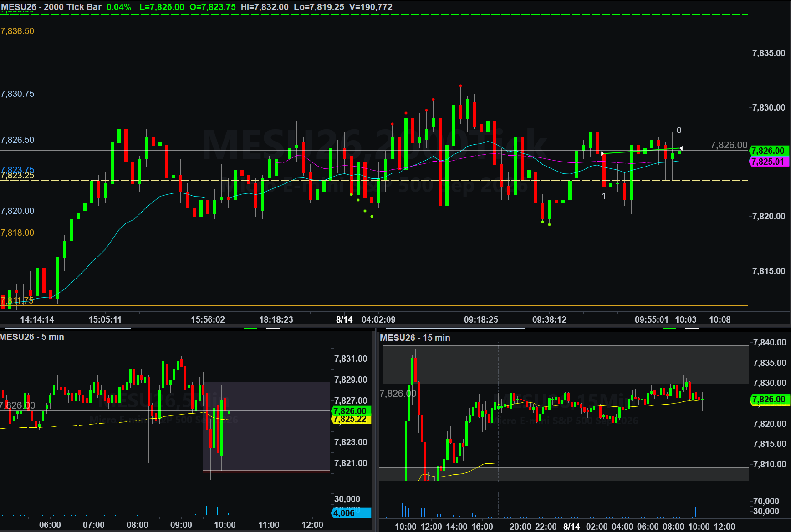This screenshot has height=532, width=791.
Task: Click the 10:03 time axis label
Action: point(686,319)
